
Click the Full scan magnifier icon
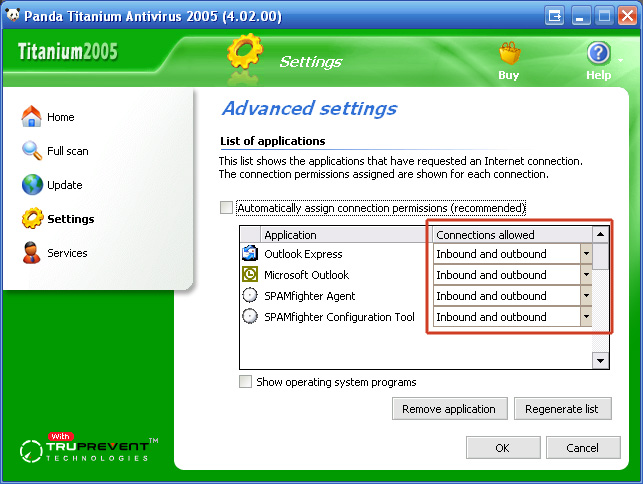(32, 151)
